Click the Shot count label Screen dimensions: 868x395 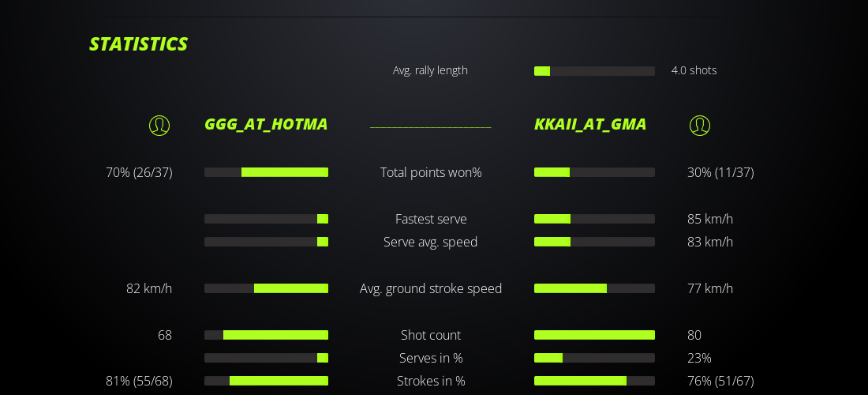(431, 335)
